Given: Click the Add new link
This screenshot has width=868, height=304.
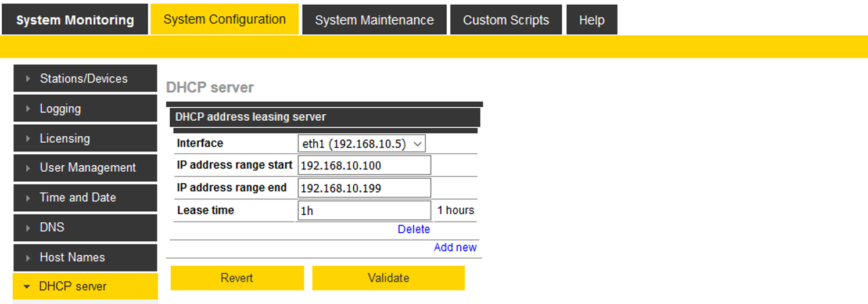Looking at the screenshot, I should 455,247.
